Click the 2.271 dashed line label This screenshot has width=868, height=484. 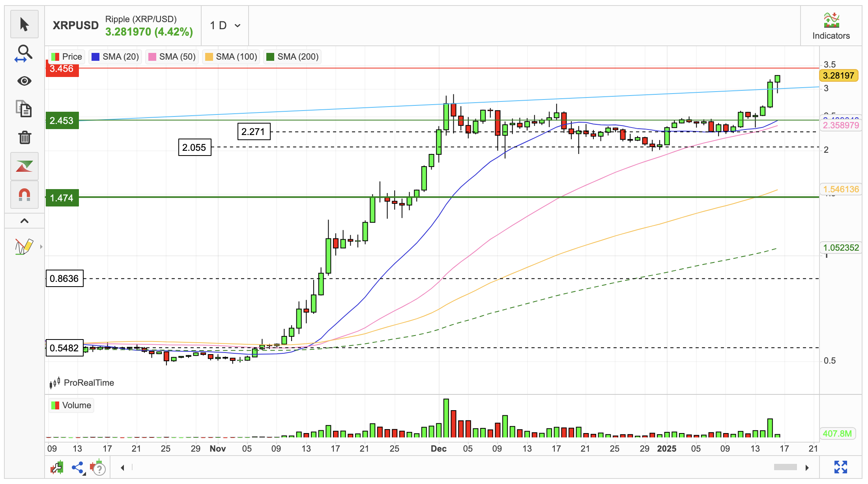point(254,131)
